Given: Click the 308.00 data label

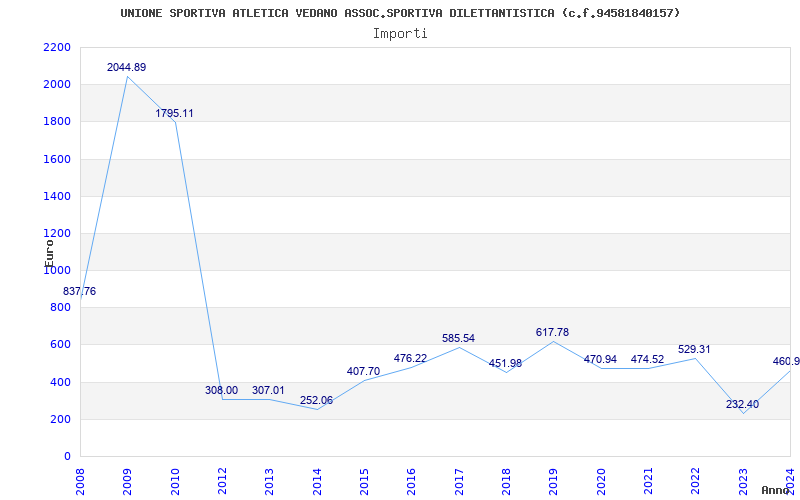Looking at the screenshot, I should click(221, 390).
